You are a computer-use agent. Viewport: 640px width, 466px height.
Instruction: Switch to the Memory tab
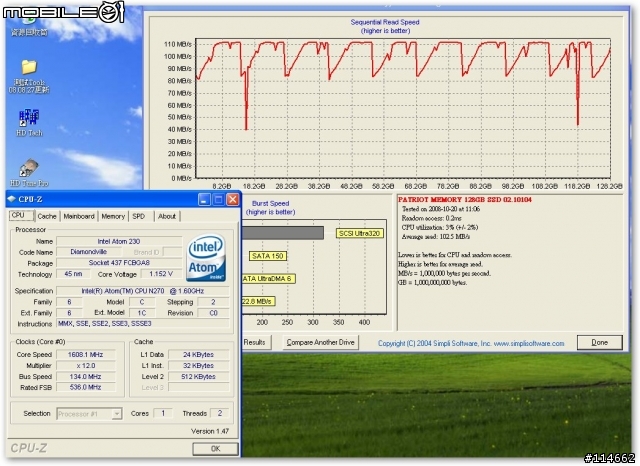click(113, 216)
